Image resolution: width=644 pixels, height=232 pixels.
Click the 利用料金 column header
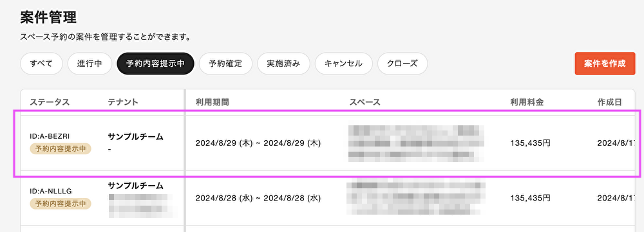point(527,102)
